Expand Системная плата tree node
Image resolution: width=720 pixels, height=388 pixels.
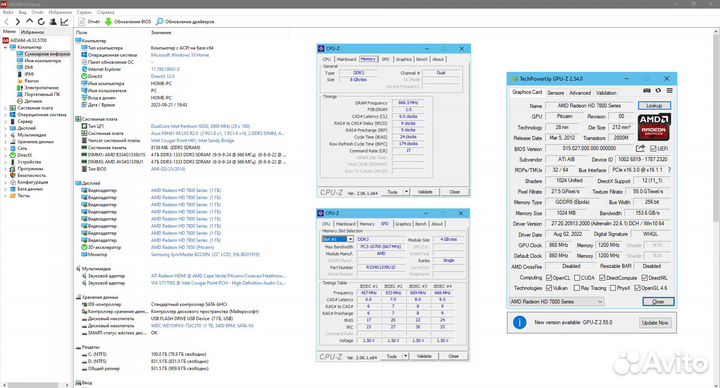pyautogui.click(x=6, y=108)
